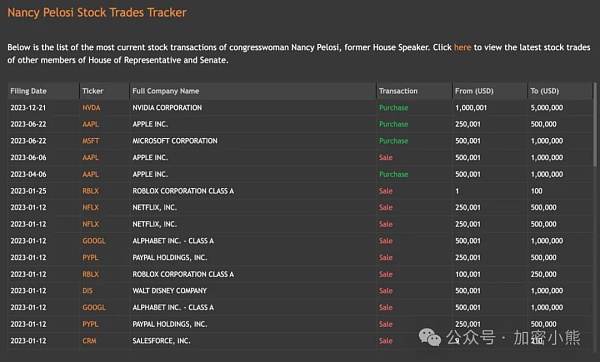Click the "5,000,000" To value

pyautogui.click(x=547, y=108)
